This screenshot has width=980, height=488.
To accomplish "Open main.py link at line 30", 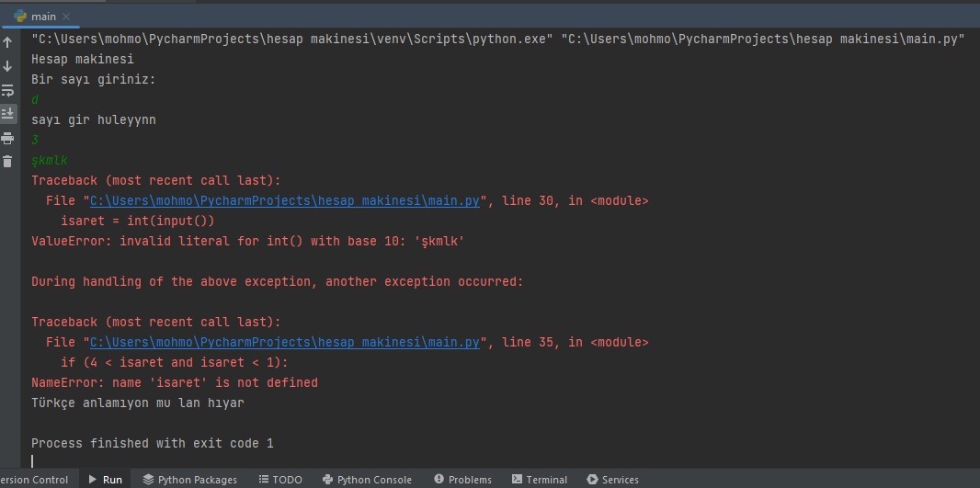I will coord(284,201).
